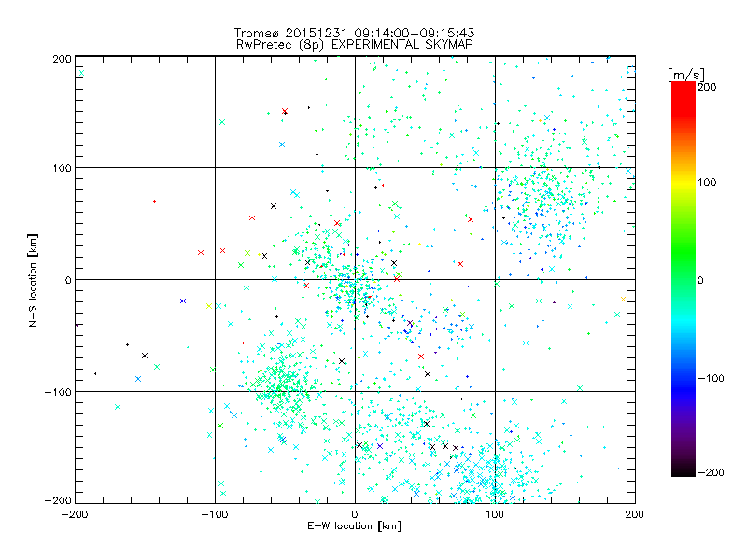Image resolution: width=747 pixels, height=560 pixels.
Task: Click the "N-S location [km]" axis label
Action: (33, 280)
